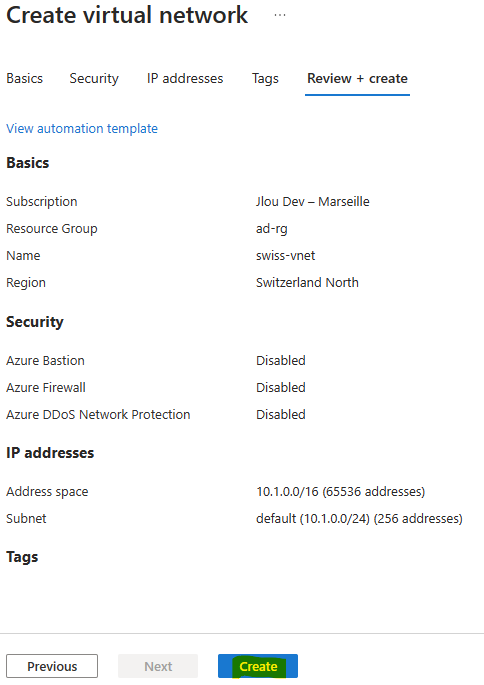Go back with the Previous button

tap(52, 666)
